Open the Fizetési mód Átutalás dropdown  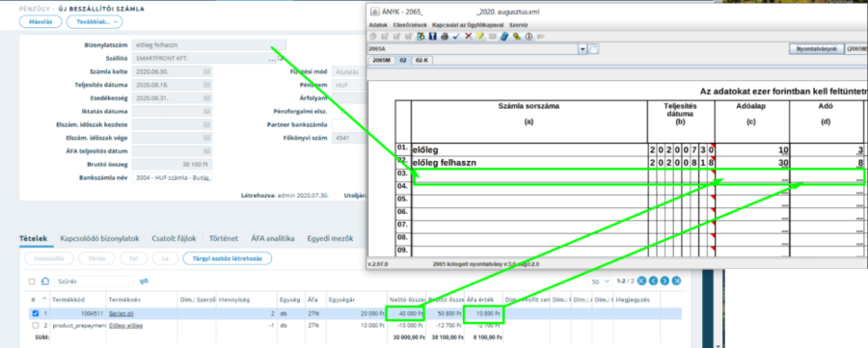[349, 72]
